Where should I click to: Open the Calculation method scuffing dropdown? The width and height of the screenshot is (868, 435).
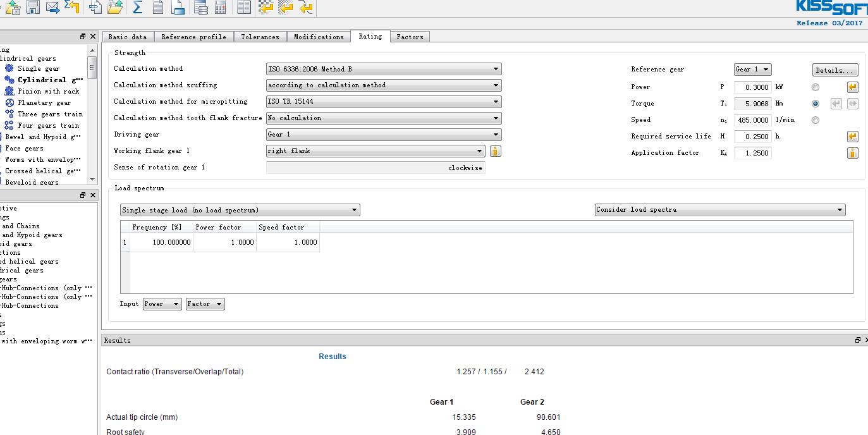click(x=384, y=85)
